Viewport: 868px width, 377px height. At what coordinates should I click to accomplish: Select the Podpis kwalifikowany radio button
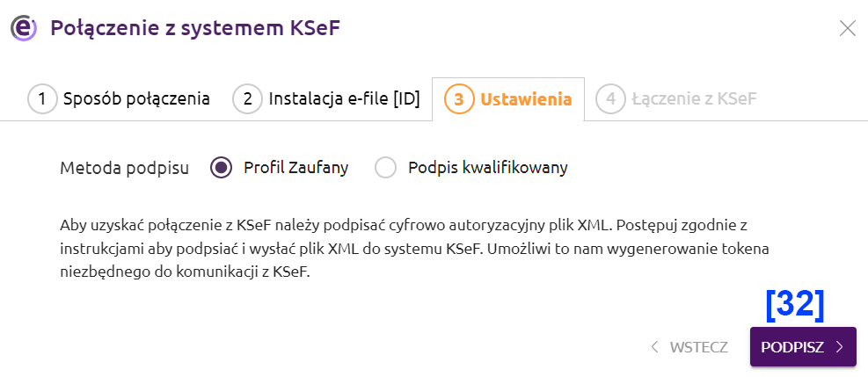(x=386, y=168)
